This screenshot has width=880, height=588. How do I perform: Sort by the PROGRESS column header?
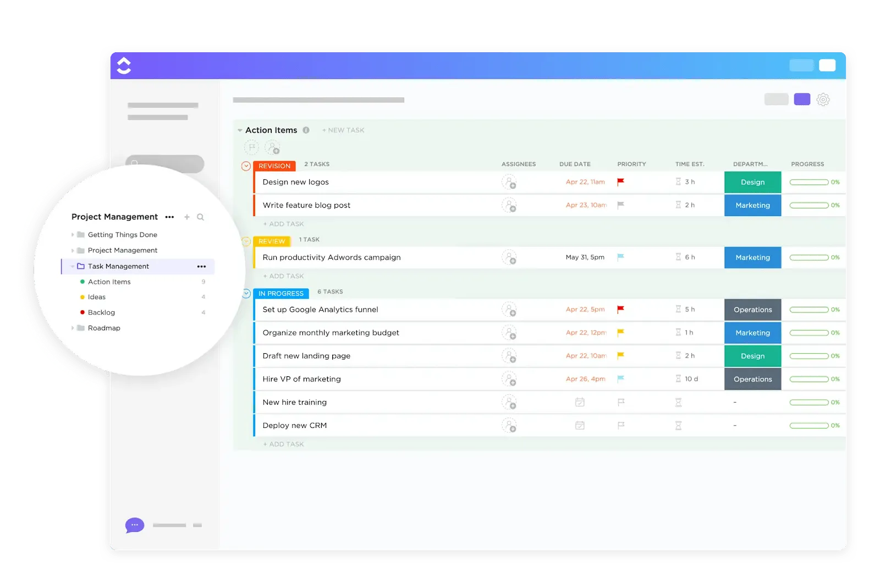[x=807, y=164]
